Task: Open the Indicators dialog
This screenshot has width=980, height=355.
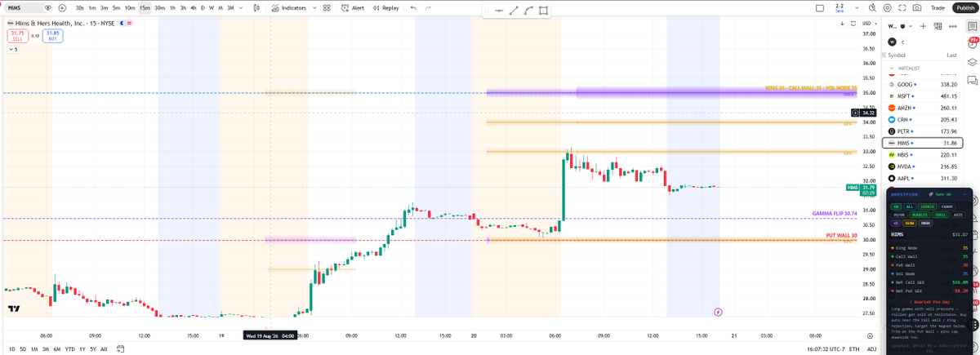Action: pyautogui.click(x=290, y=7)
